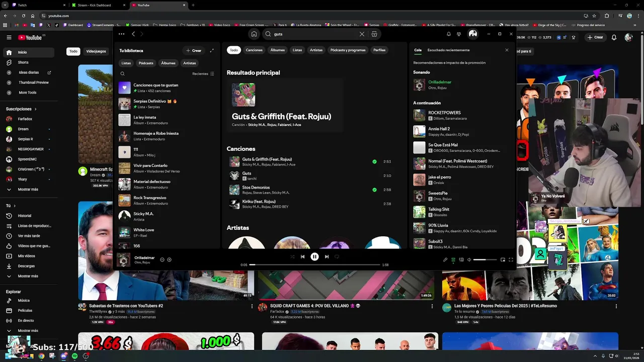Viewport: 644px width, 362px height.
Task: Clear the Spotify search text 'guts'
Action: tap(362, 34)
